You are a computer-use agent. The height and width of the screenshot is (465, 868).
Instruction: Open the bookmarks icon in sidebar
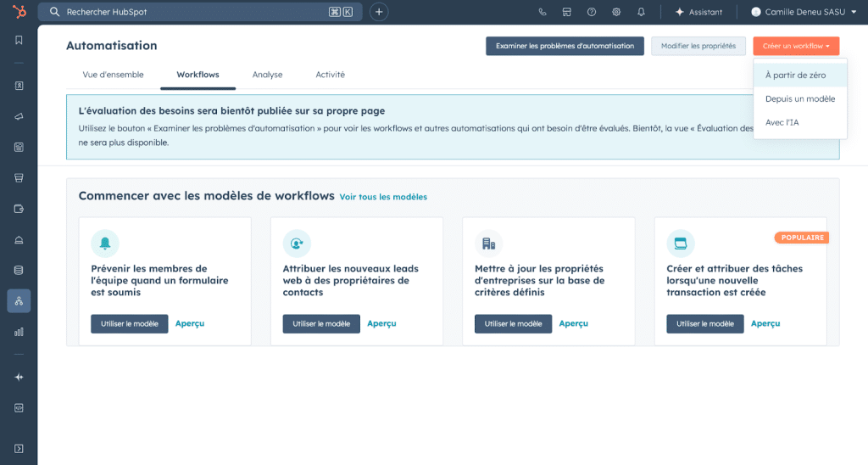pos(19,40)
